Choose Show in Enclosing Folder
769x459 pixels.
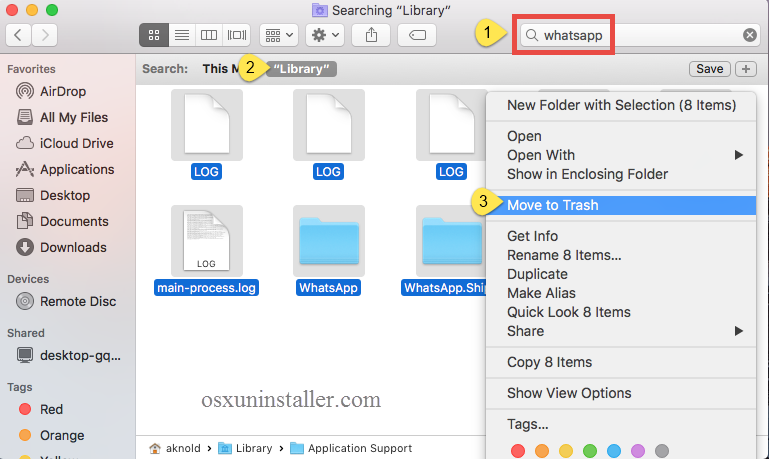click(621, 174)
